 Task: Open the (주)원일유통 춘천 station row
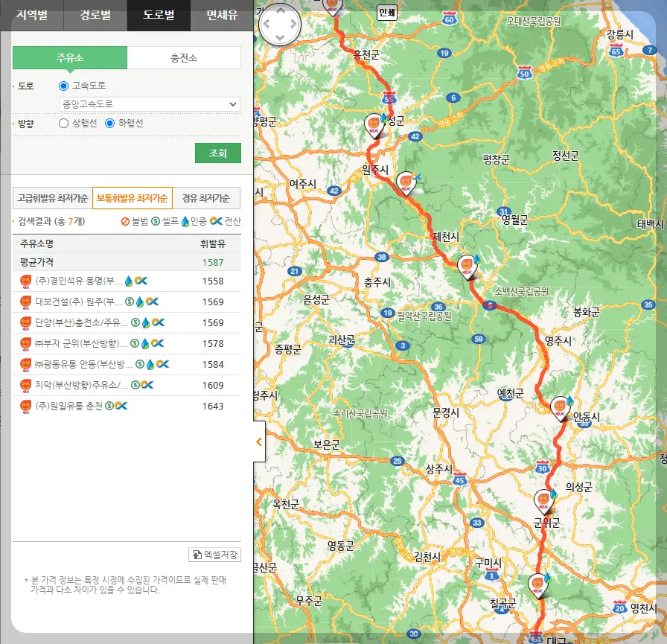[127, 407]
